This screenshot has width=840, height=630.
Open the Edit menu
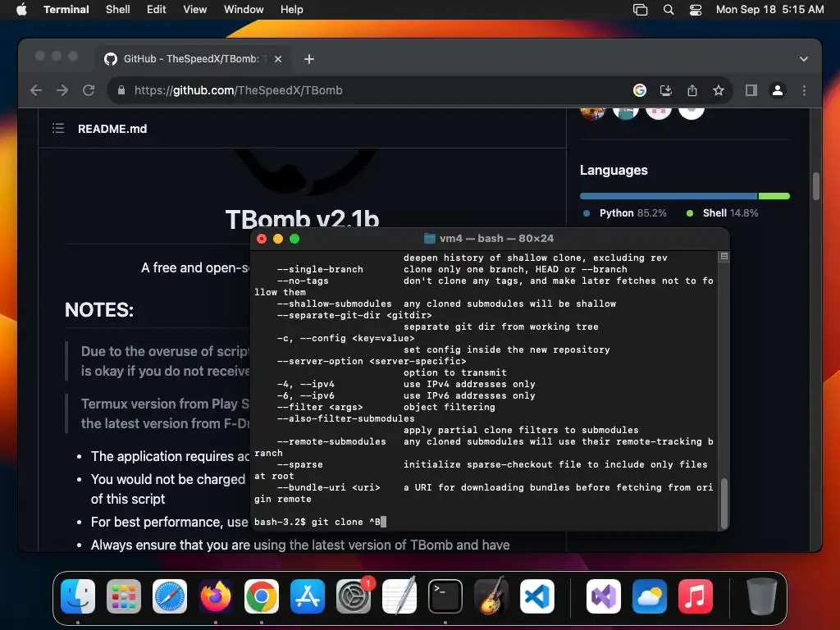pyautogui.click(x=156, y=9)
